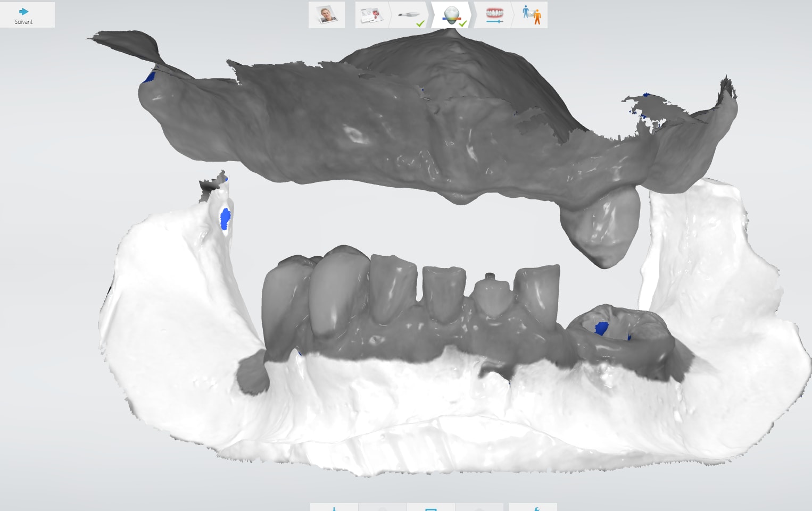
Task: Open the wrench settings tool
Action: pyautogui.click(x=533, y=507)
